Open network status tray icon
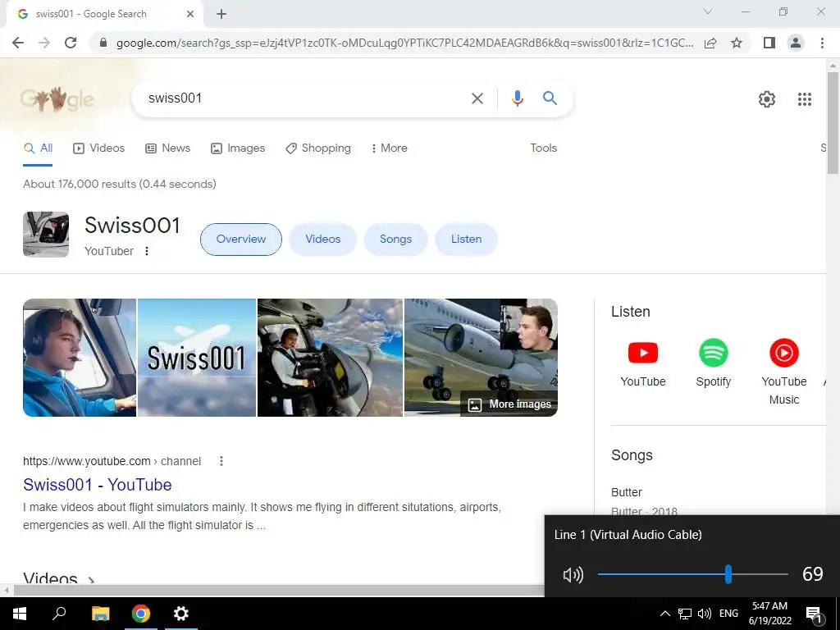 pyautogui.click(x=685, y=614)
